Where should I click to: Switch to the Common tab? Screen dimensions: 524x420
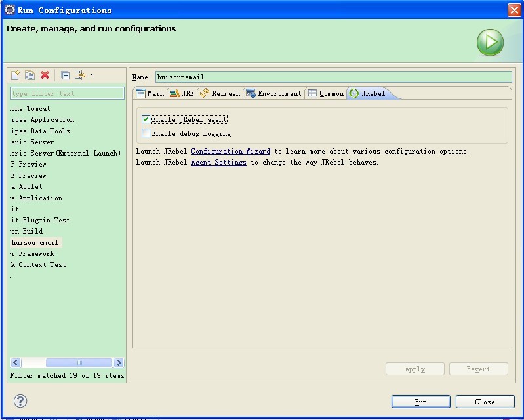326,93
